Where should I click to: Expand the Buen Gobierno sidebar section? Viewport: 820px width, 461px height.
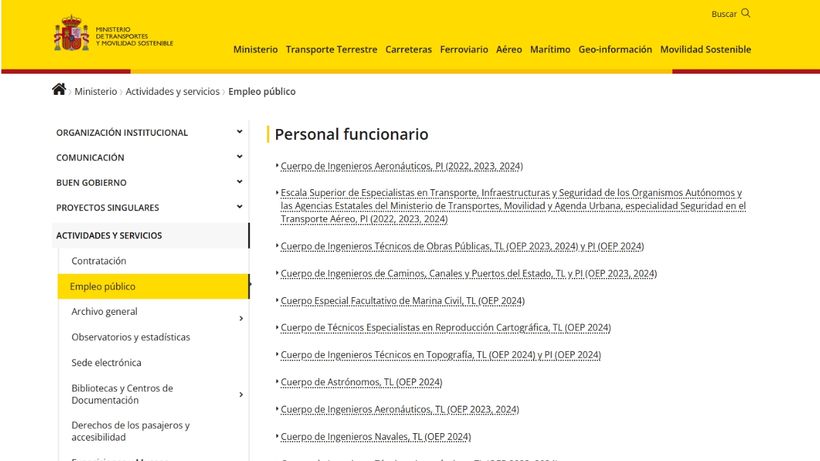(x=239, y=181)
